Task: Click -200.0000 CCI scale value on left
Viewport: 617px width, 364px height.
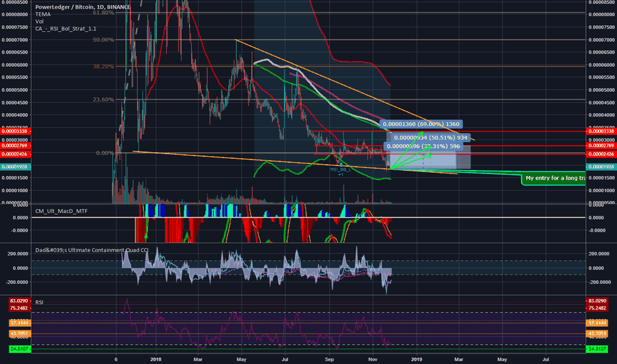Action: pyautogui.click(x=17, y=282)
